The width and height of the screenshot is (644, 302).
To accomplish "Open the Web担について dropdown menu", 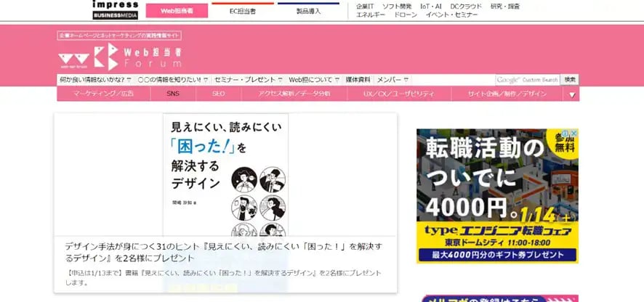I will 314,80.
